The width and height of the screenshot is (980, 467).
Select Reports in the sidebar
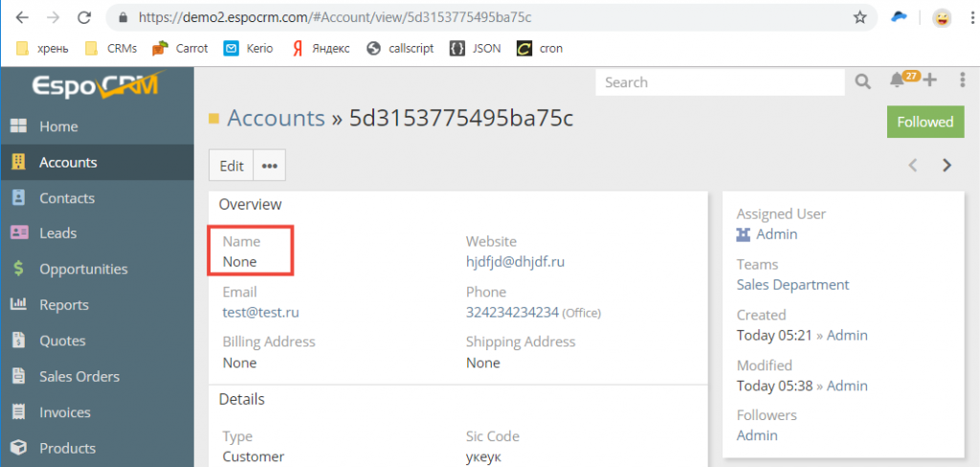pyautogui.click(x=64, y=305)
